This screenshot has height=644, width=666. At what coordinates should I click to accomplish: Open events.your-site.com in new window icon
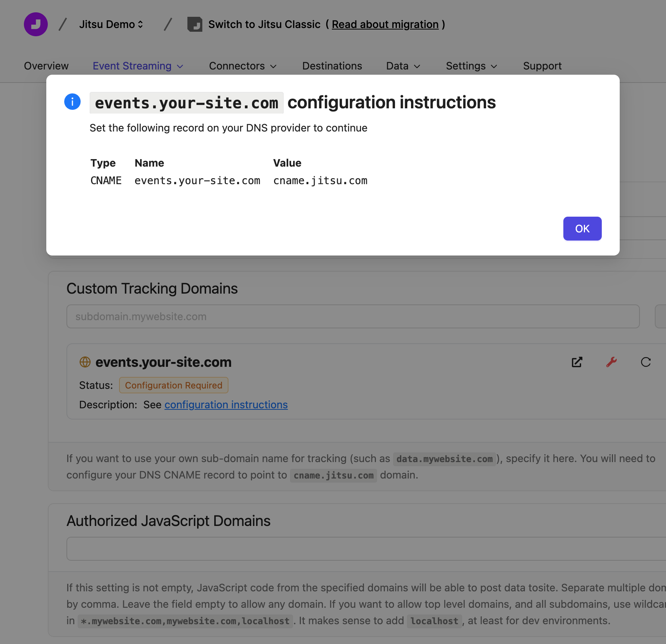point(577,362)
